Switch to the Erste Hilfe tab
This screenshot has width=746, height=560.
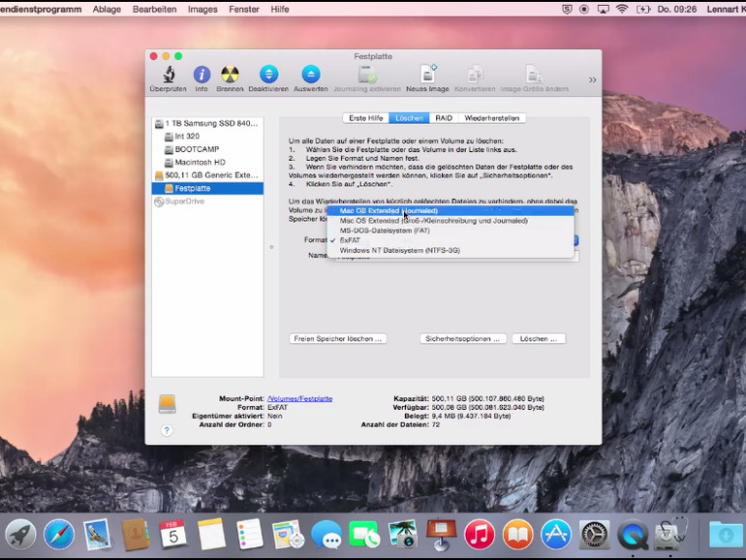tap(366, 118)
